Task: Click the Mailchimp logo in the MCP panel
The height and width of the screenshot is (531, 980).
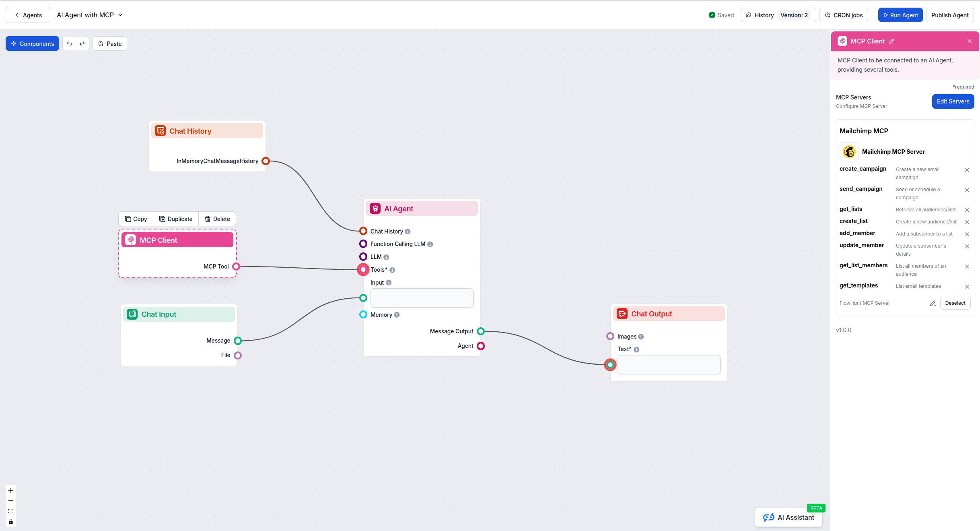Action: coord(849,152)
